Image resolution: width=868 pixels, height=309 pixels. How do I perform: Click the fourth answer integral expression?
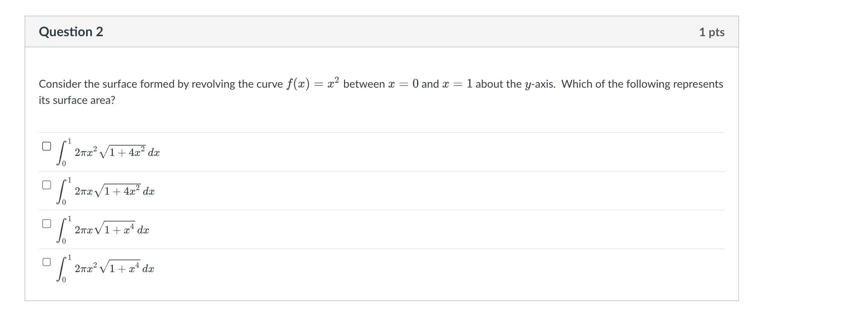click(x=106, y=268)
